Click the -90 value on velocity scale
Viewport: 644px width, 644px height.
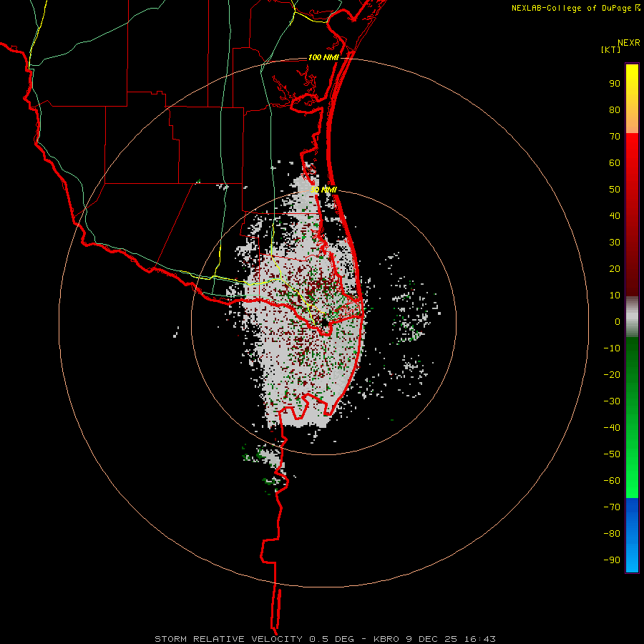click(612, 560)
